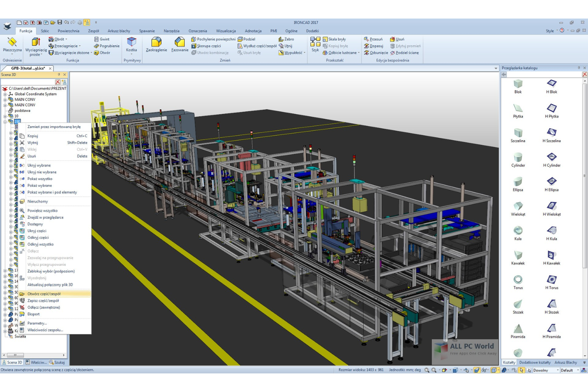
Task: Pick the H Wielokąt shape
Action: tap(551, 209)
